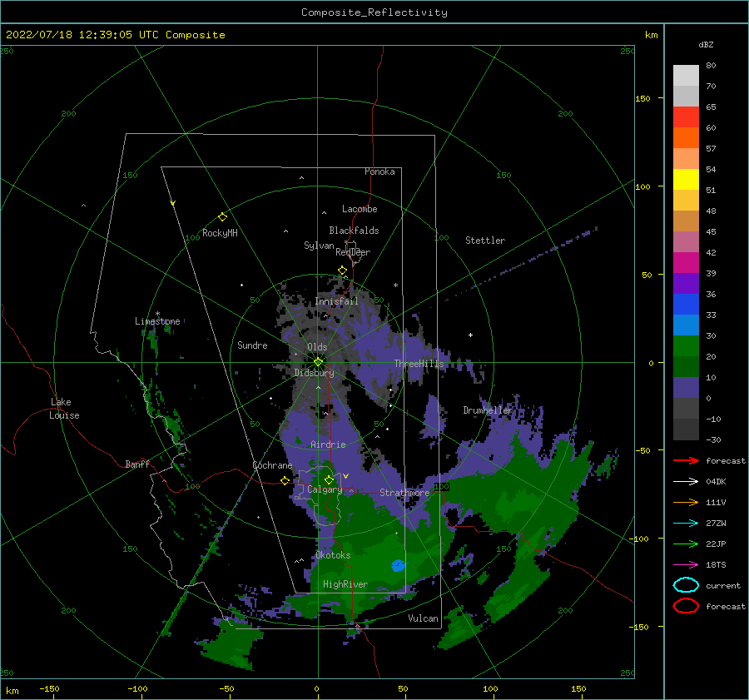The height and width of the screenshot is (700, 749).
Task: Select the orange 57-60 dBZ color swatch
Action: click(686, 137)
